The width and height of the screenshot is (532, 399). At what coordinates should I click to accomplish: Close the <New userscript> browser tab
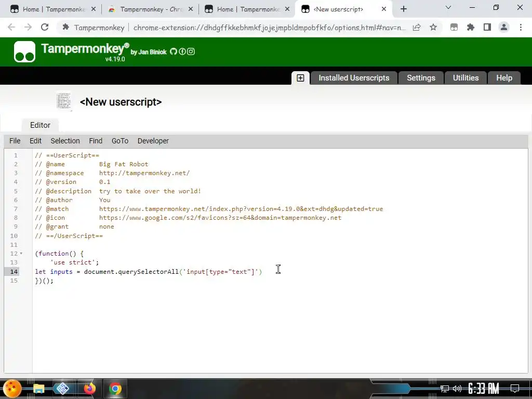coord(384,9)
